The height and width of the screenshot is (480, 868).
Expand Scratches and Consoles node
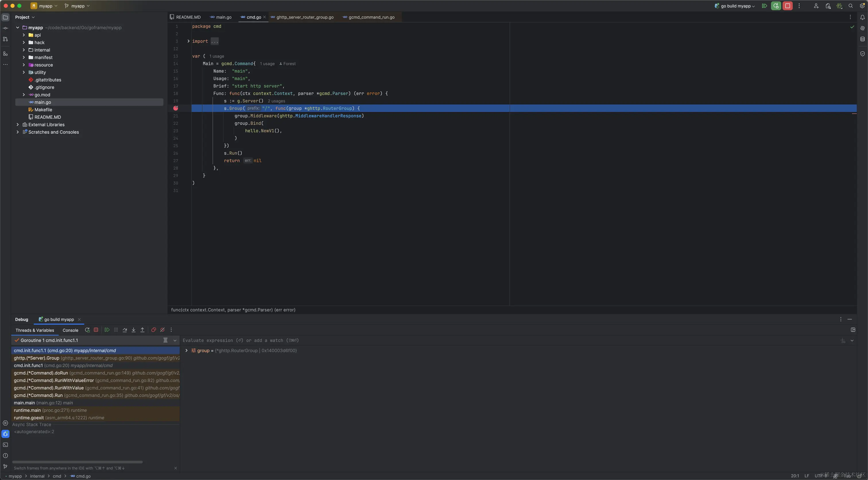coord(18,132)
